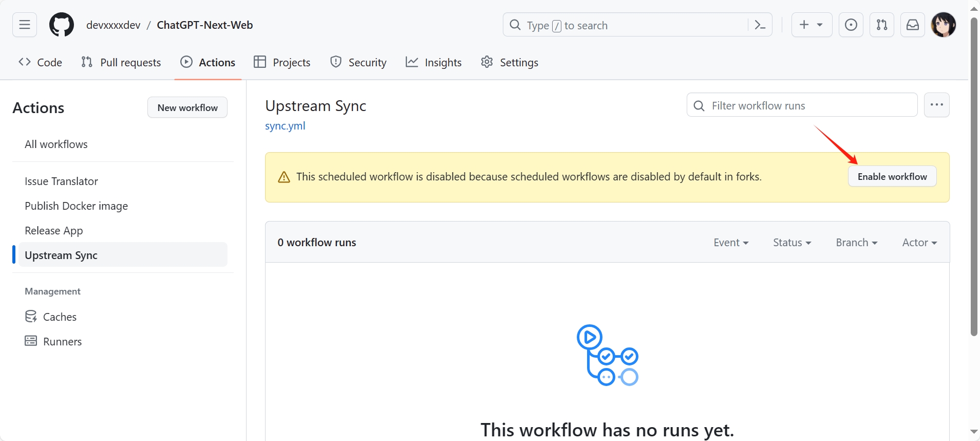The height and width of the screenshot is (441, 980).
Task: Click the Runners server icon
Action: coord(31,341)
